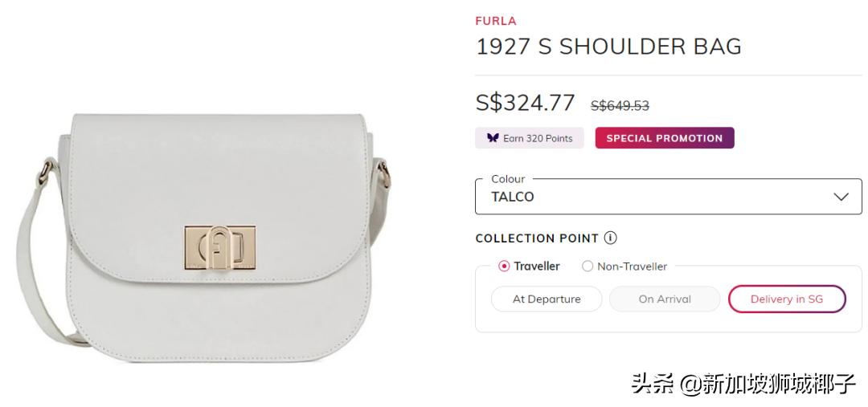Choose the At Departure collection option

click(x=547, y=299)
